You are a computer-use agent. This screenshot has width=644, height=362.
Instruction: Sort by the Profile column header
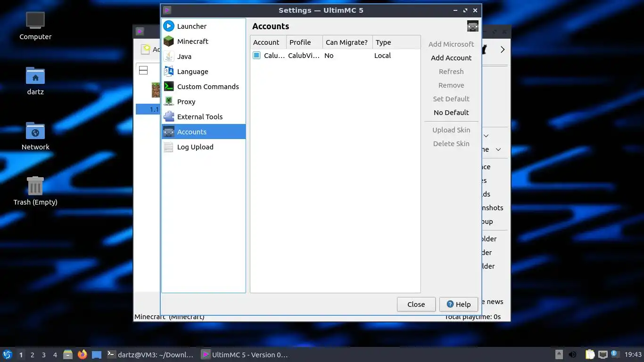(304, 42)
